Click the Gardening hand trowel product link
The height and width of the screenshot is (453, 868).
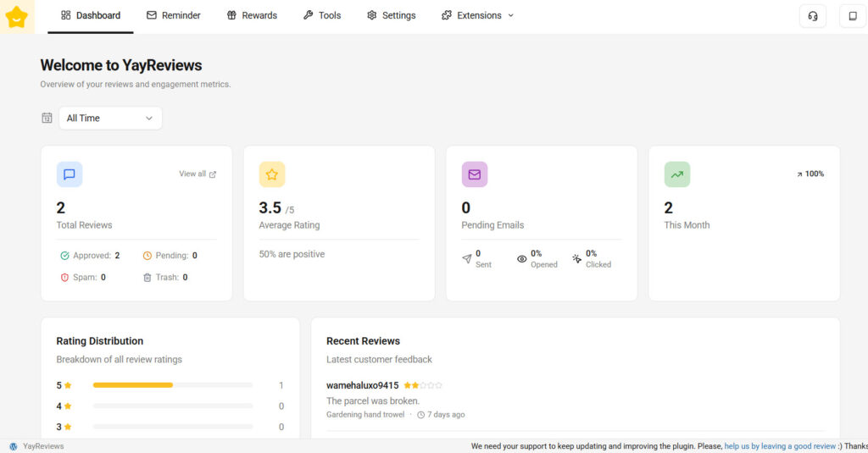(365, 414)
